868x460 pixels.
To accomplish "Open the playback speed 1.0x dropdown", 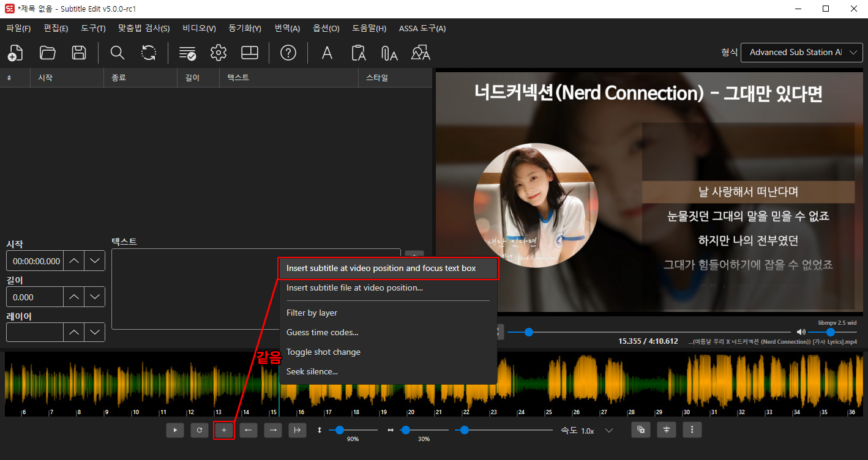I will [x=597, y=431].
